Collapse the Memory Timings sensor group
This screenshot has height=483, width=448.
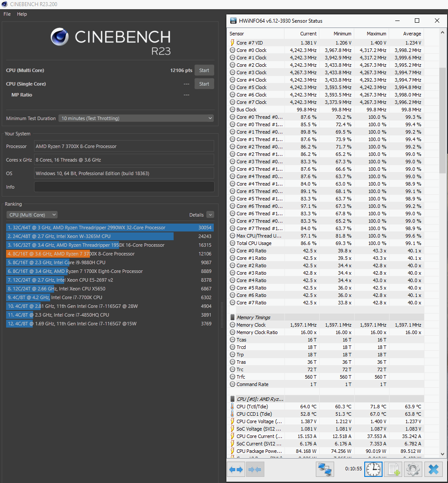[233, 317]
